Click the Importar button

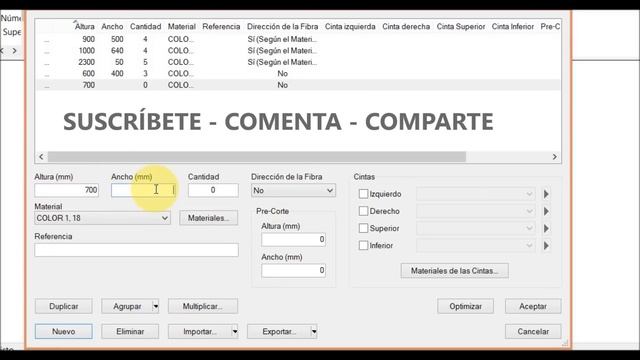coord(200,331)
